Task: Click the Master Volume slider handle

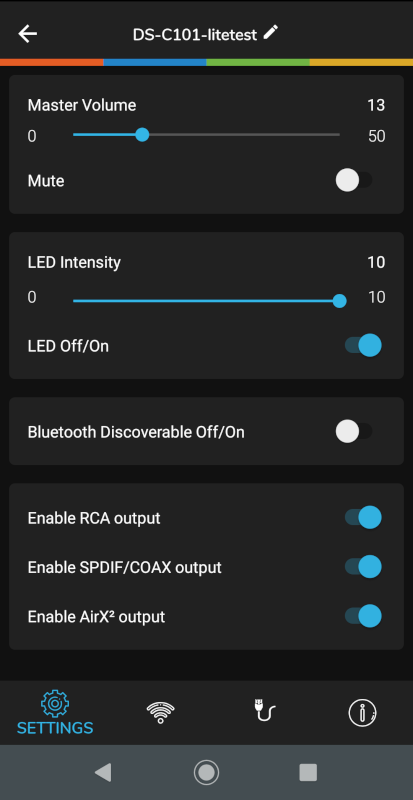Action: [x=142, y=135]
